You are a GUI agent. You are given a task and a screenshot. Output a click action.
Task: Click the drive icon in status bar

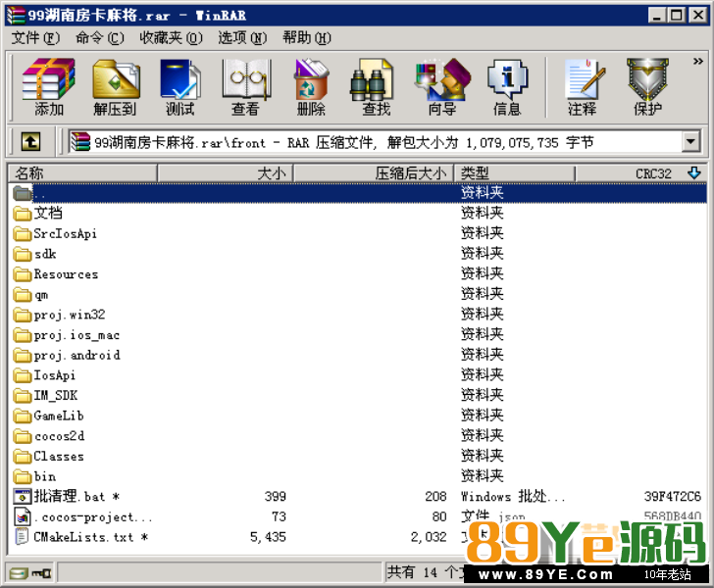20,573
